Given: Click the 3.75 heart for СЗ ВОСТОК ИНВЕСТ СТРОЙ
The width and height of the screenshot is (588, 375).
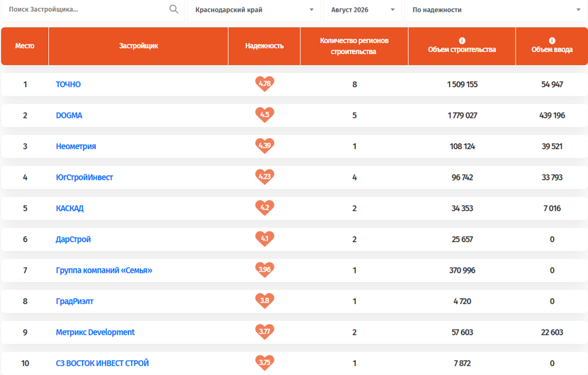Looking at the screenshot, I should click(265, 363).
